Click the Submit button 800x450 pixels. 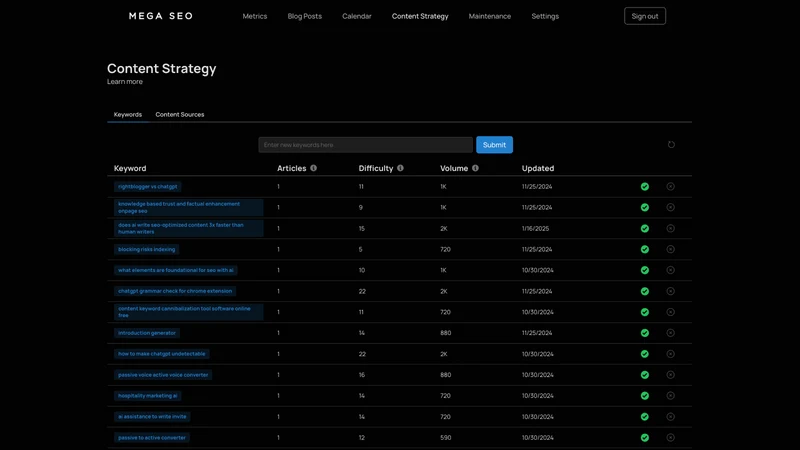(494, 145)
